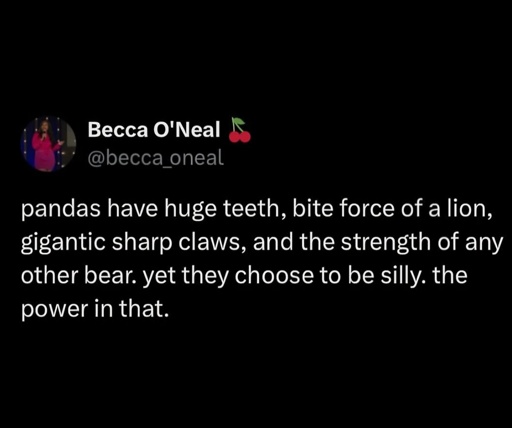Visit the @becca_oneal handle link

tap(156, 158)
